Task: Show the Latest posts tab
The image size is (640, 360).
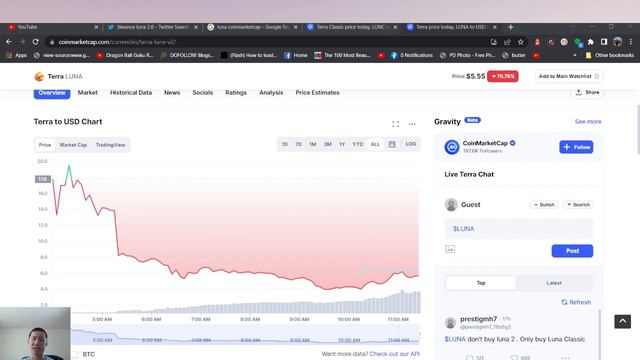Action: [x=554, y=283]
